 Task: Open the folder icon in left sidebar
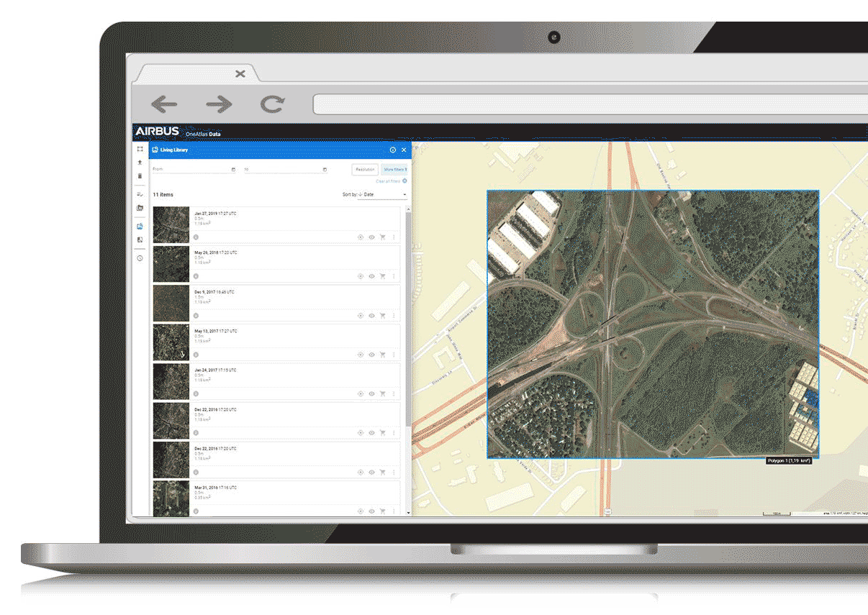(x=140, y=208)
